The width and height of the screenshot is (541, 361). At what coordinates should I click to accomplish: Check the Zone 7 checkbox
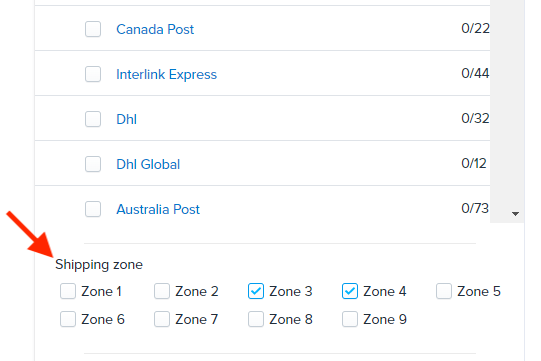(x=162, y=319)
